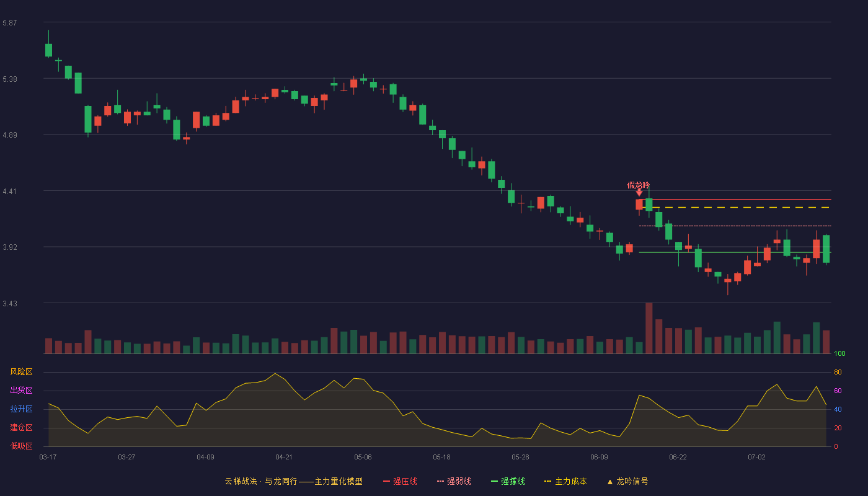Screen dimensions: 868x496
Task: Click the orange 80 indicator scale label
Action: tap(838, 372)
